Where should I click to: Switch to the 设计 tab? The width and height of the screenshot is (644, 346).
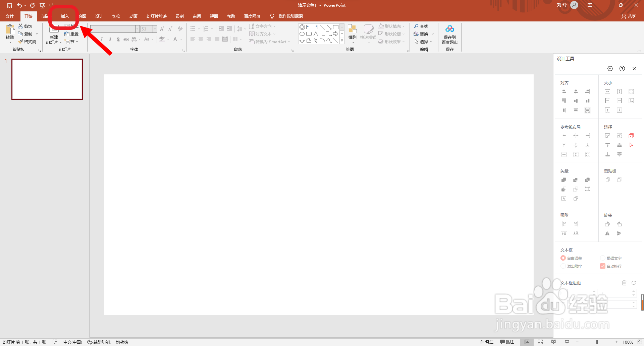click(99, 16)
